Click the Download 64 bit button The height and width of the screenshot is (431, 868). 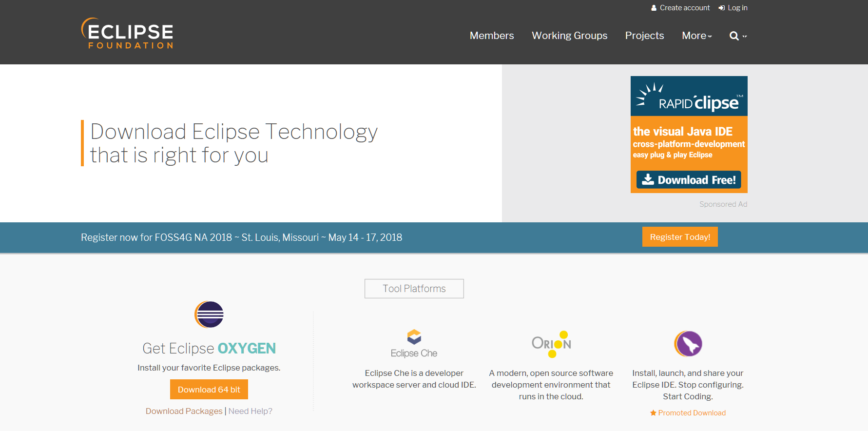click(209, 390)
